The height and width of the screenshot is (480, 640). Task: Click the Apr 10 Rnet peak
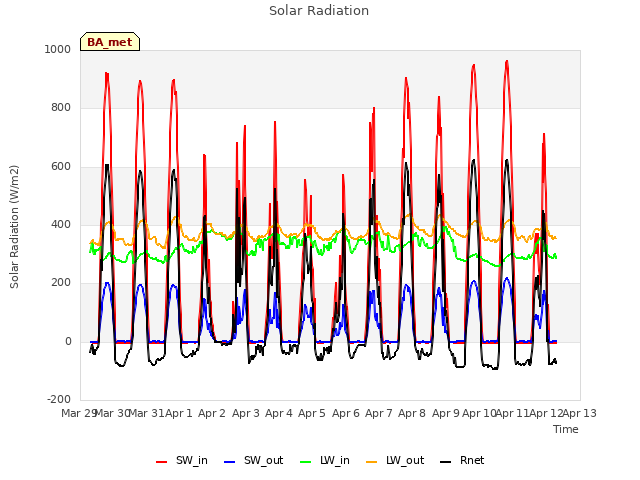click(473, 160)
